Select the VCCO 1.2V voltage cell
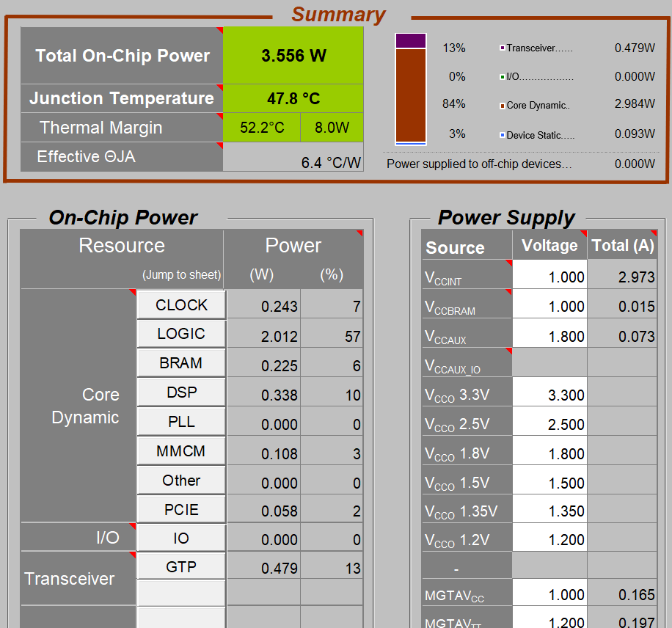The image size is (672, 628). [x=549, y=540]
